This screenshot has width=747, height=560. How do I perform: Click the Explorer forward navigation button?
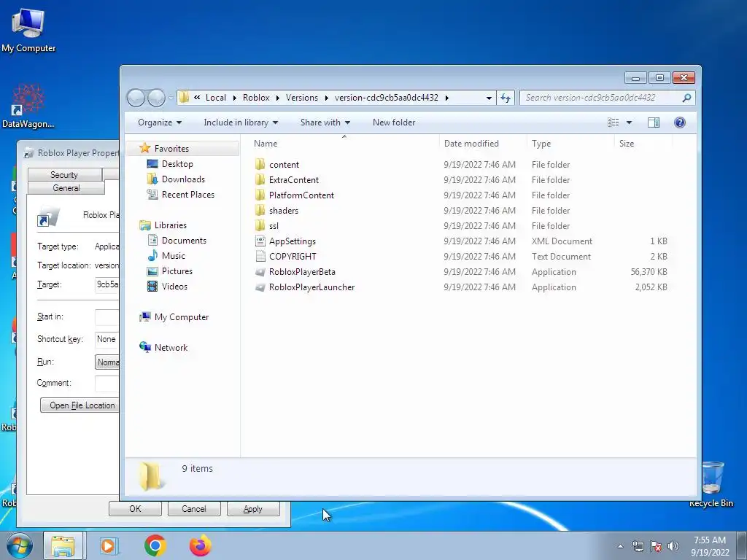(156, 98)
